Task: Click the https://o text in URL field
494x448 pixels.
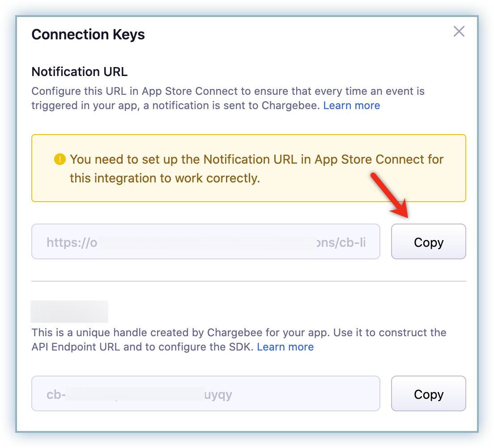Action: click(72, 243)
